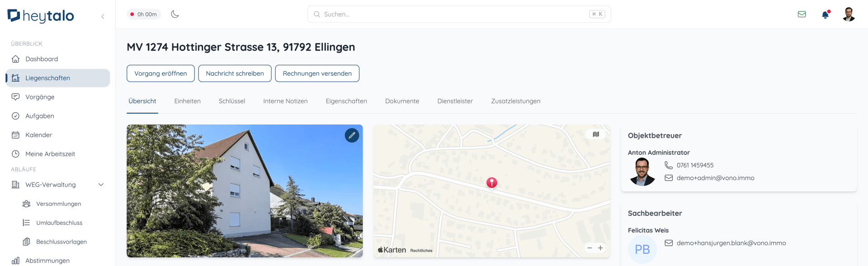Viewport: 868px width, 266px height.
Task: Open notifications bell icon
Action: click(826, 14)
